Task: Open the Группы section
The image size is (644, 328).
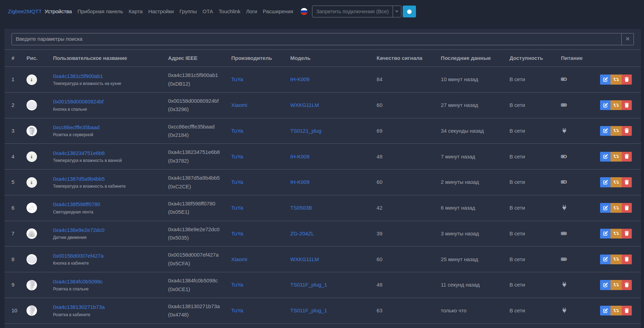Action: tap(188, 11)
